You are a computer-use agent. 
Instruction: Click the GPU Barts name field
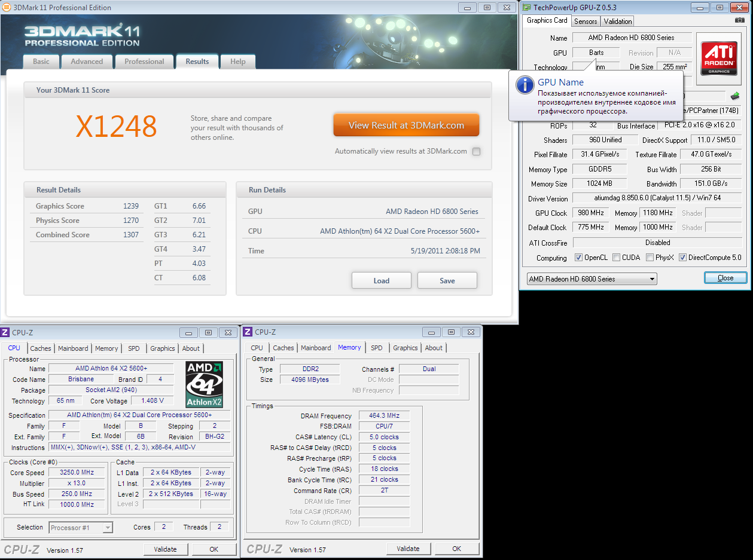[596, 53]
